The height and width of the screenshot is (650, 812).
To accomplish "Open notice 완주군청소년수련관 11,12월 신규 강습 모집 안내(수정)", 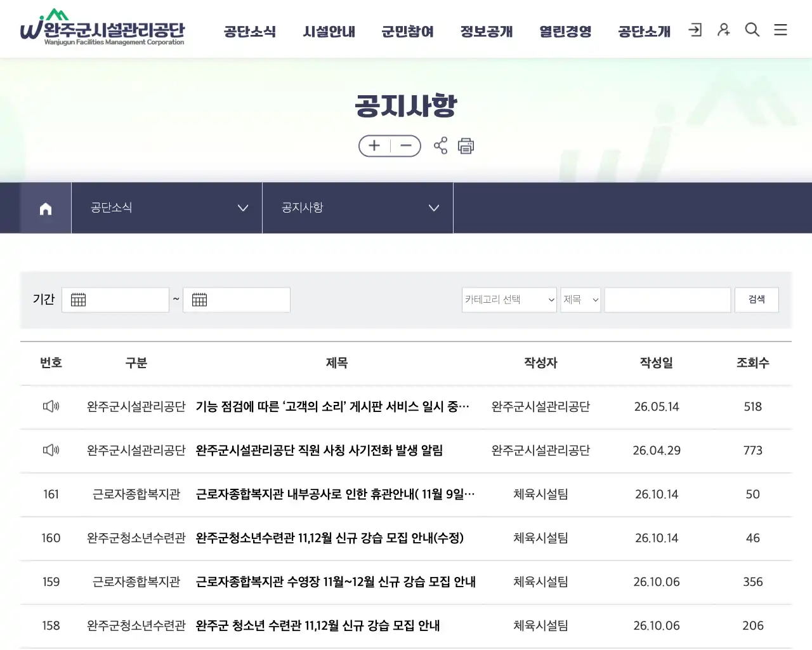I will (x=330, y=538).
